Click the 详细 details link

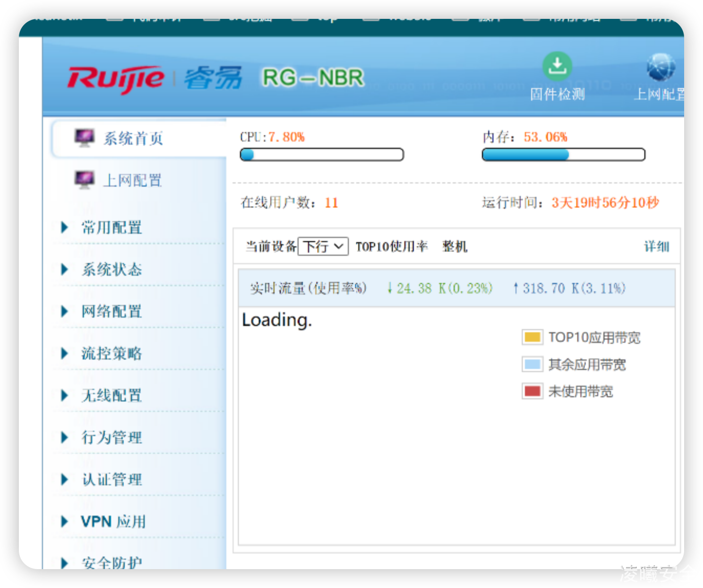pyautogui.click(x=656, y=246)
